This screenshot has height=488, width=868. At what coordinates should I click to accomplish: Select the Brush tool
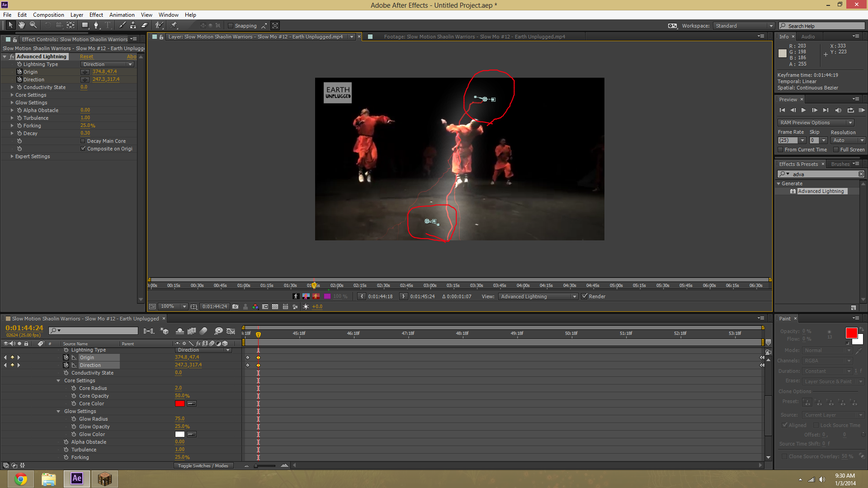pos(122,25)
